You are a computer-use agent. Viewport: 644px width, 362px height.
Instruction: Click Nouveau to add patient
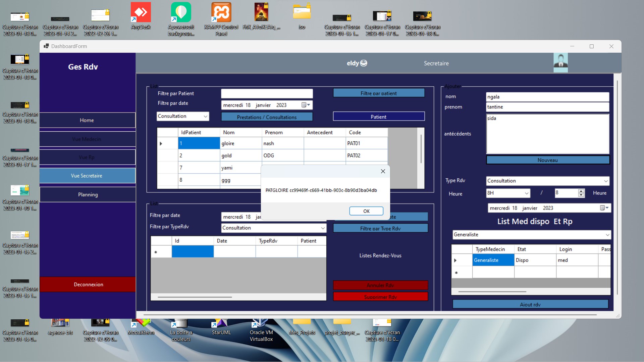click(547, 160)
